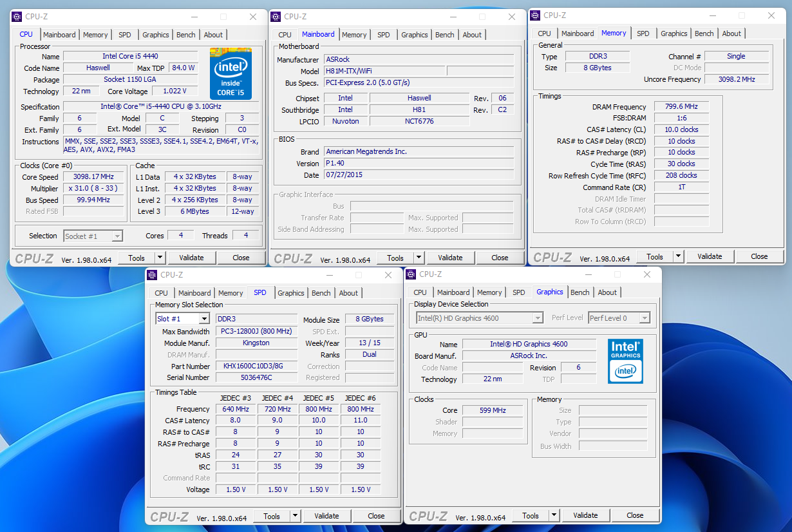The image size is (792, 532).
Task: Click Validate in Memory window
Action: tap(710, 256)
